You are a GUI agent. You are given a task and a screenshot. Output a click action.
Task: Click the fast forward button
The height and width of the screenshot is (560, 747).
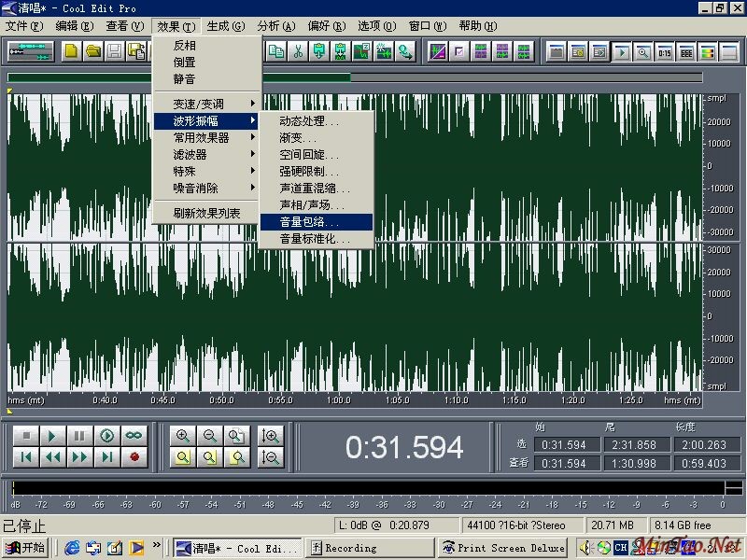click(x=80, y=456)
